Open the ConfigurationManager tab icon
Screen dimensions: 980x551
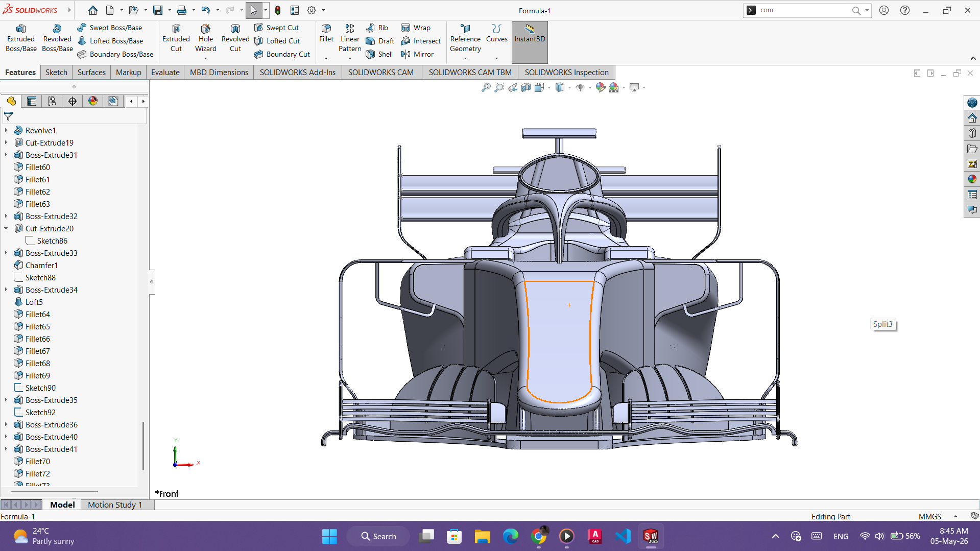[x=52, y=101]
